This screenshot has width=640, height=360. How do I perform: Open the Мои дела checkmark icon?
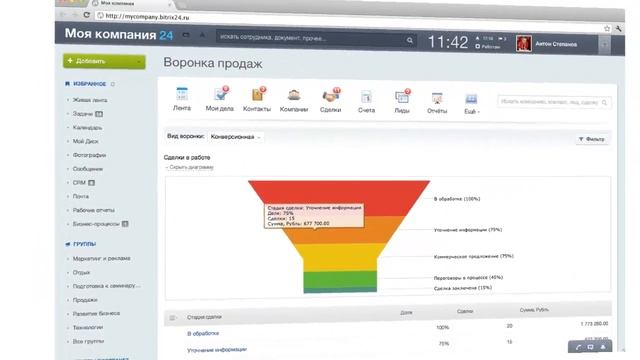click(x=221, y=94)
